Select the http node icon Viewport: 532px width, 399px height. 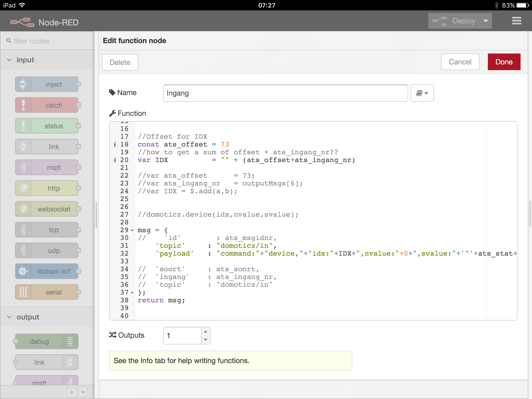[x=23, y=188]
